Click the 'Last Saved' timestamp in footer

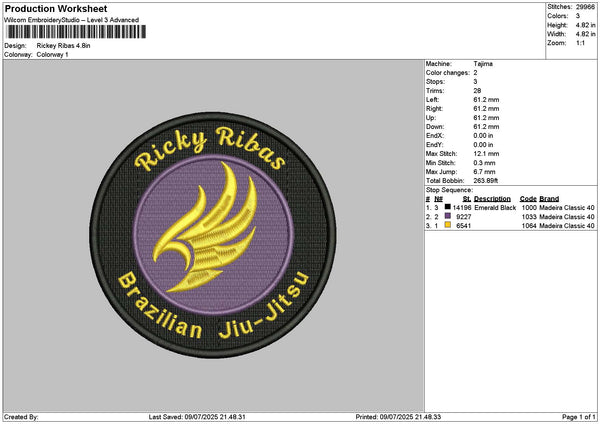(x=197, y=417)
